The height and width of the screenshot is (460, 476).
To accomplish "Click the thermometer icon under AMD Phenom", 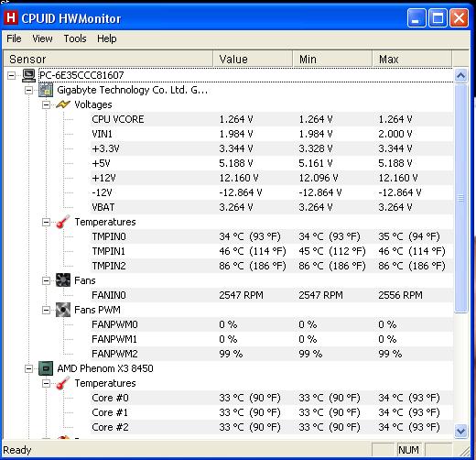I will pos(63,383).
